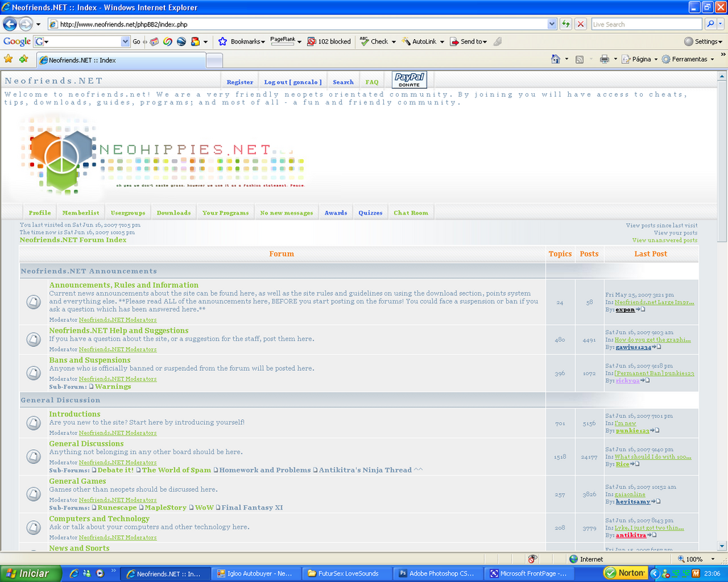Open the General Discussions forum link
This screenshot has width=728, height=582.
(x=86, y=443)
